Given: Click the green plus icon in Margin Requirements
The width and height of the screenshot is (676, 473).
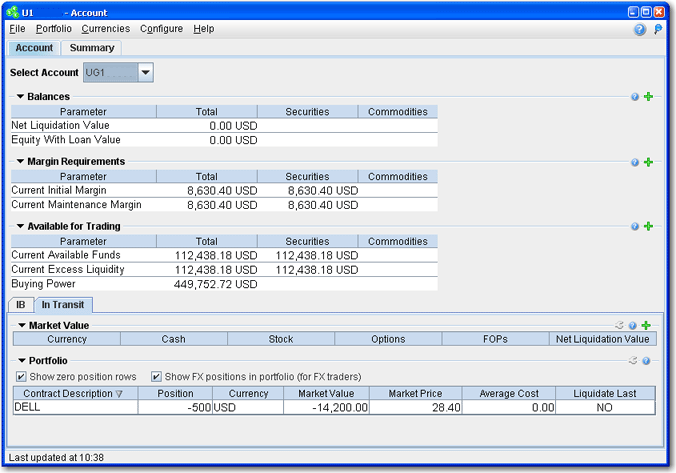Looking at the screenshot, I should pyautogui.click(x=648, y=162).
